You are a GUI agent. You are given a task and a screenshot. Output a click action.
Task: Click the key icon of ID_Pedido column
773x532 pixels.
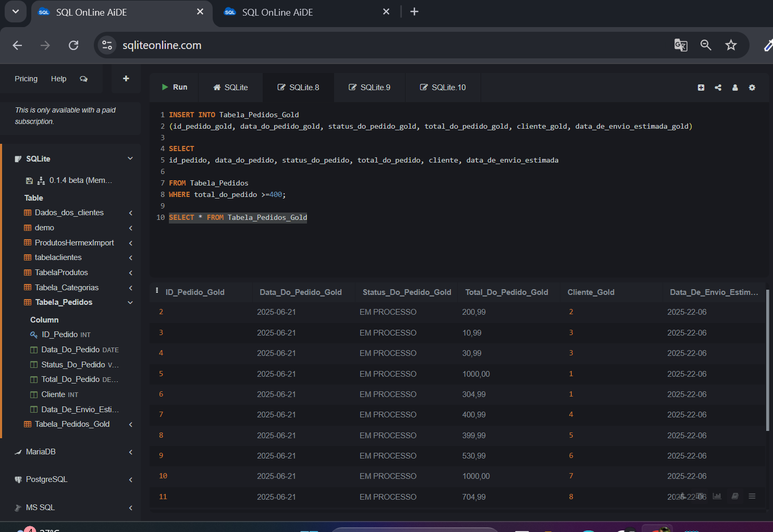click(x=34, y=335)
